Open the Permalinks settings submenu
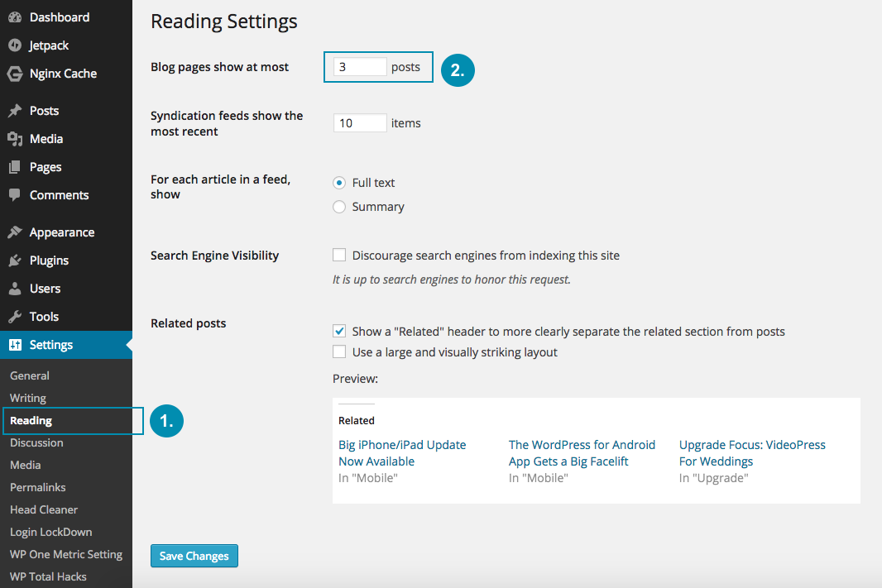Screen dimensions: 882x588 pos(37,487)
